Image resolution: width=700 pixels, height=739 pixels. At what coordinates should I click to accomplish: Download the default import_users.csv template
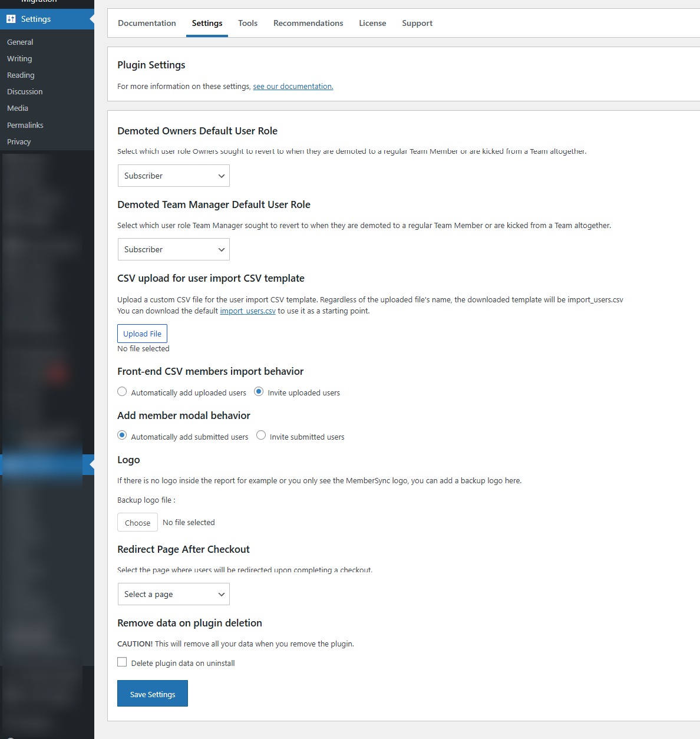coord(247,311)
